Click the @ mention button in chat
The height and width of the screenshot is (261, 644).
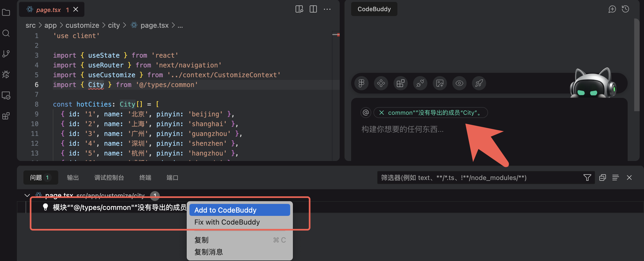coord(366,113)
